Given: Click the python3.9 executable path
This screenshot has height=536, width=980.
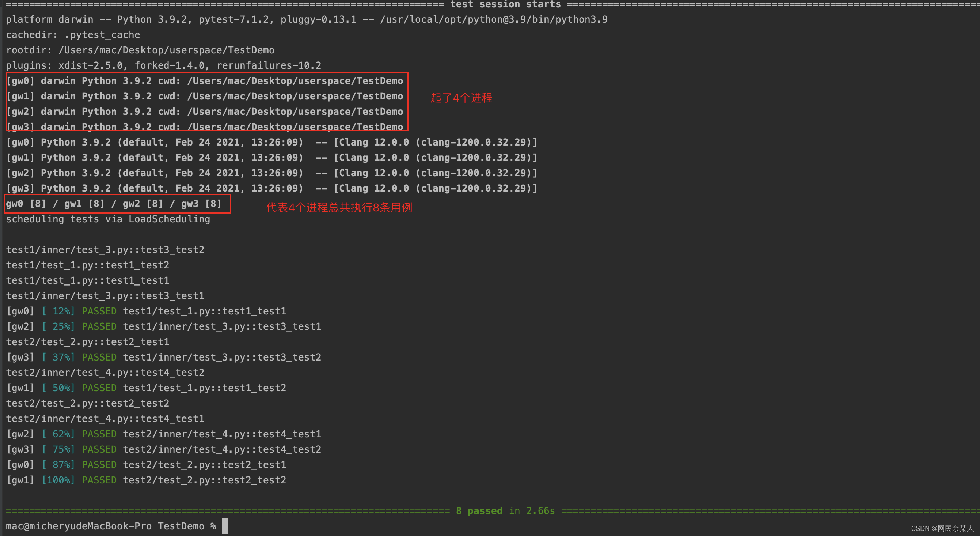Looking at the screenshot, I should (x=493, y=19).
